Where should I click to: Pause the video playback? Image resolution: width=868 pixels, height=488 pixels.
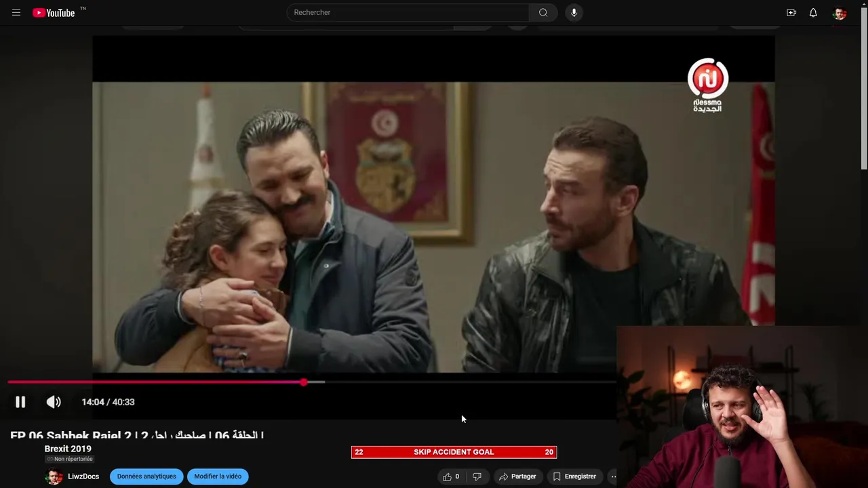click(x=20, y=402)
